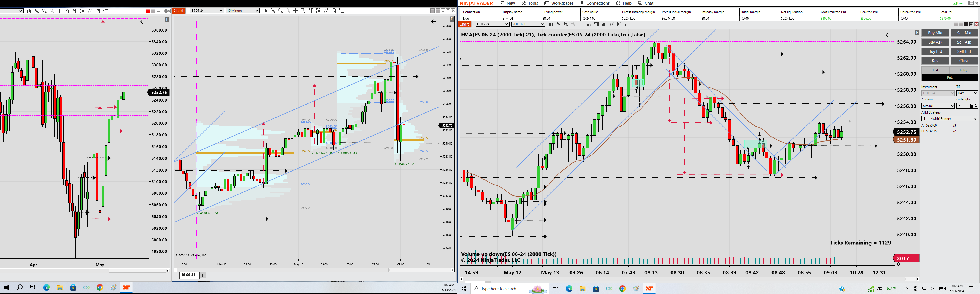
Task: Click the back arrow on the 15 Minute chart
Action: coord(434,22)
